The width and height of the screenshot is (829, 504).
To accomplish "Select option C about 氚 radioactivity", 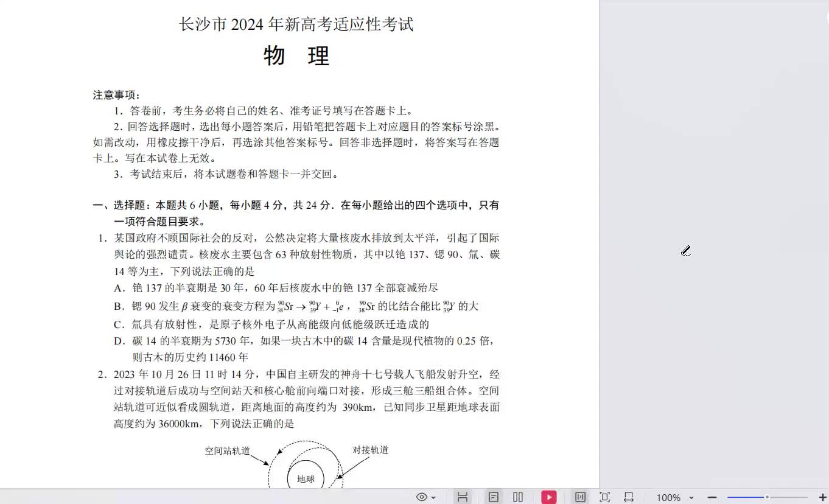I will pyautogui.click(x=271, y=324).
